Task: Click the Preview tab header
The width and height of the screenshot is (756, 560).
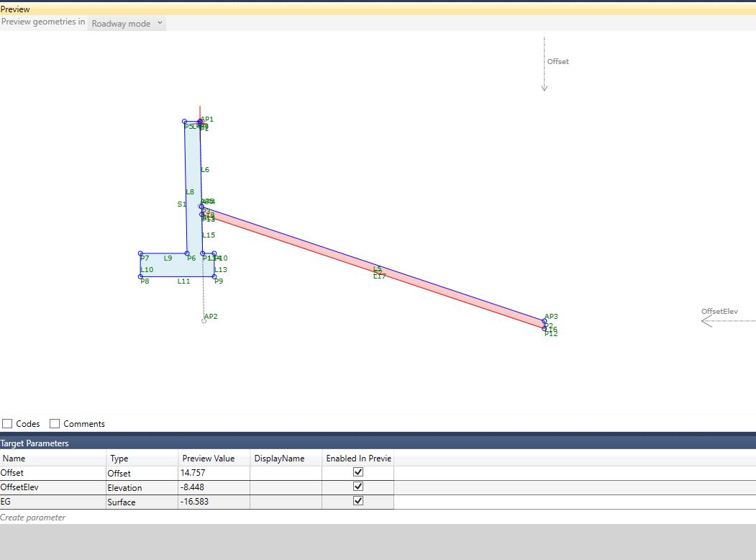Action: coord(16,9)
